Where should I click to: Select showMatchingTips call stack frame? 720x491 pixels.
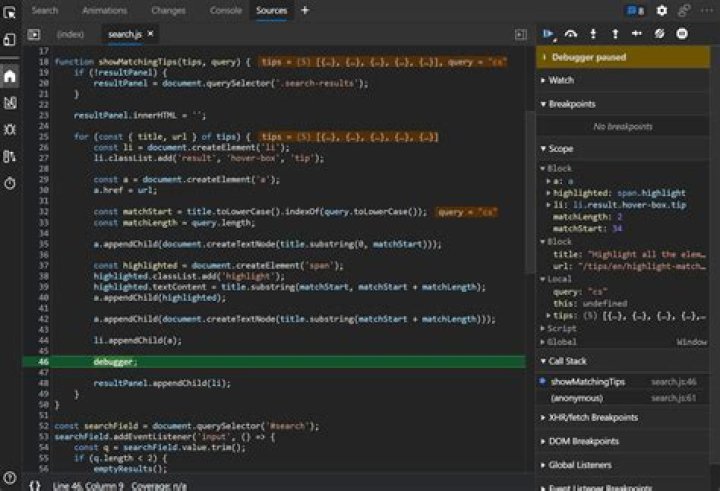(x=623, y=382)
